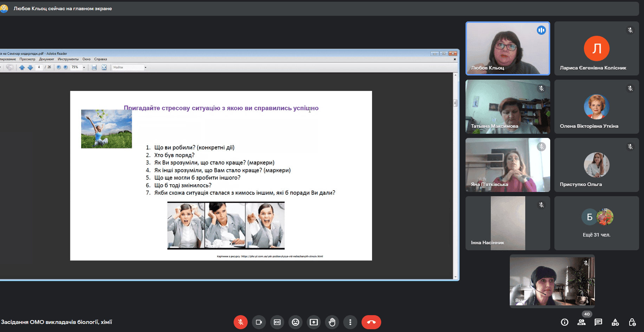Open the Окно menu
Viewport: 644px width, 332px height.
[86, 59]
